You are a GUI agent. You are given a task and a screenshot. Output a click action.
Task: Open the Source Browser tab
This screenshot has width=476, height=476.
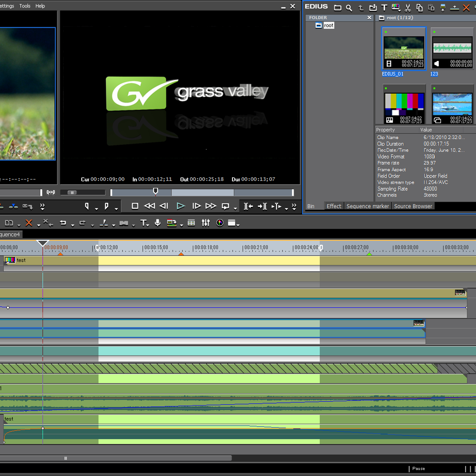point(413,206)
